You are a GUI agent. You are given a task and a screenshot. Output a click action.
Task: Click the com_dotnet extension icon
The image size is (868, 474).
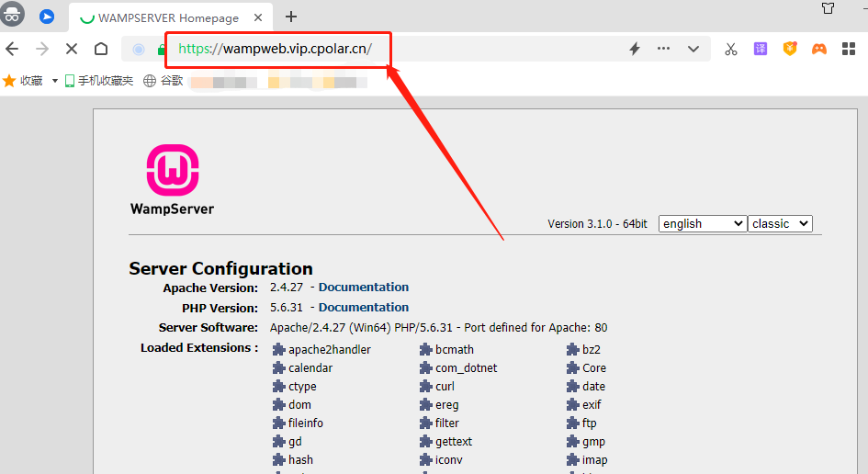[x=425, y=367]
